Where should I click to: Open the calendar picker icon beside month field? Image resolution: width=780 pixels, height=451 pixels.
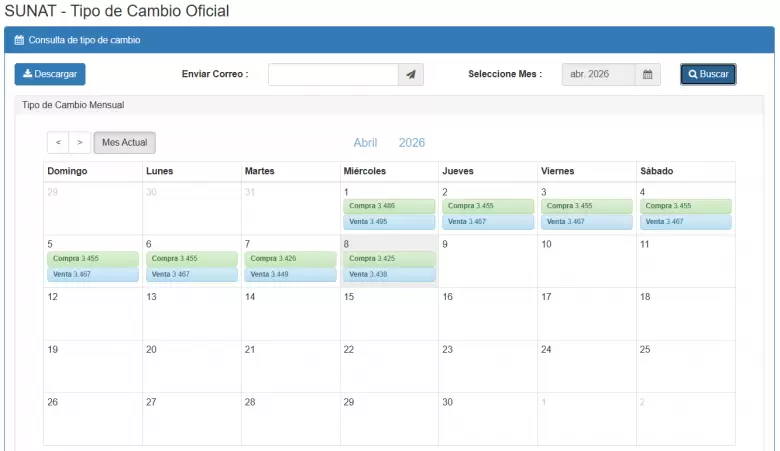point(648,75)
